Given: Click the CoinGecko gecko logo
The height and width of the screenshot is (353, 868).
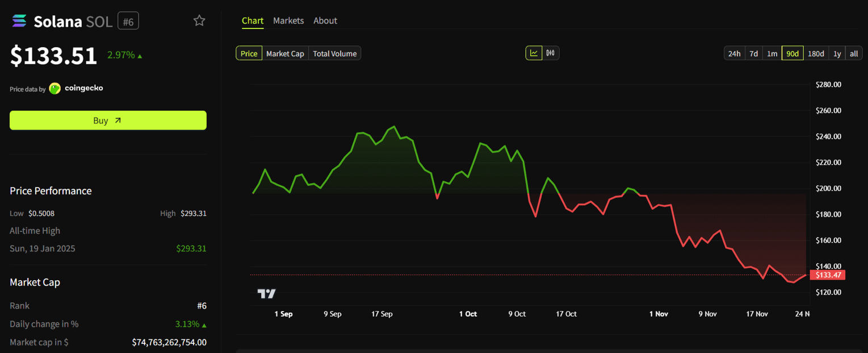Looking at the screenshot, I should (55, 88).
